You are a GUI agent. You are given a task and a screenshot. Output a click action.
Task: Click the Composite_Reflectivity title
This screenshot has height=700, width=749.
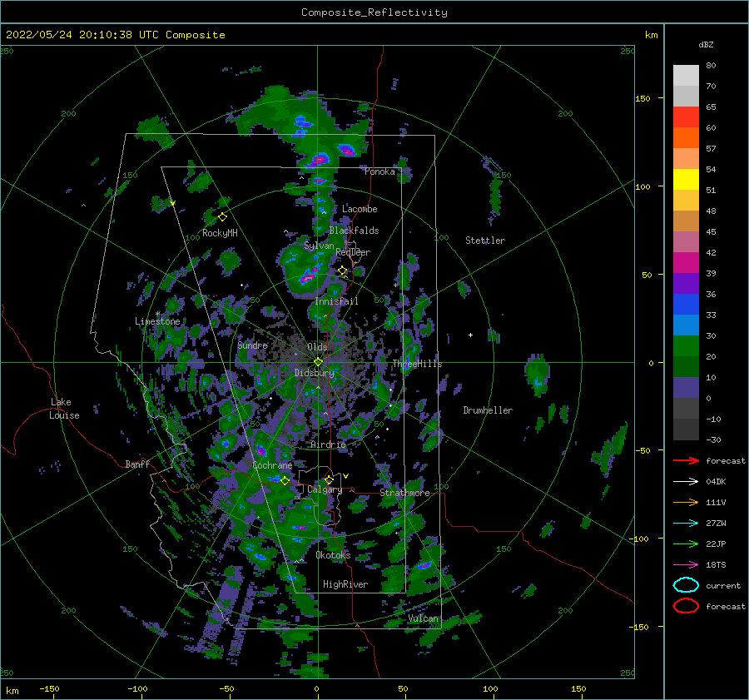[x=374, y=12]
